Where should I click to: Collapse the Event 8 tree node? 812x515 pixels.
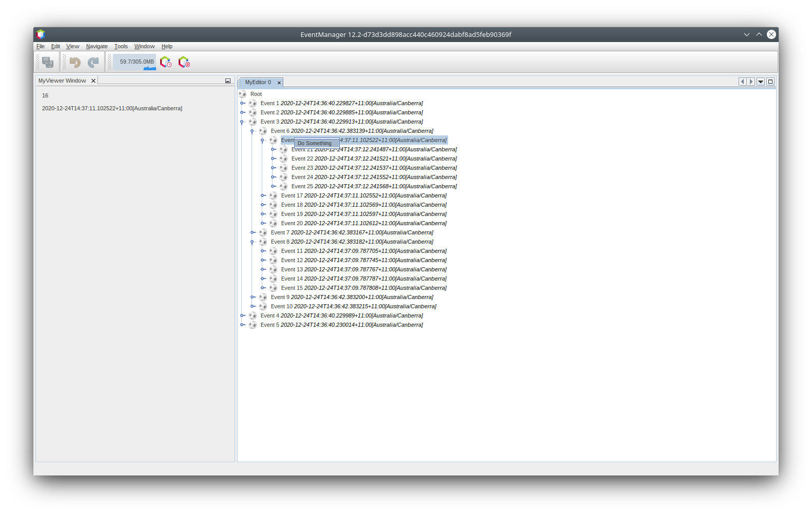[x=253, y=242]
